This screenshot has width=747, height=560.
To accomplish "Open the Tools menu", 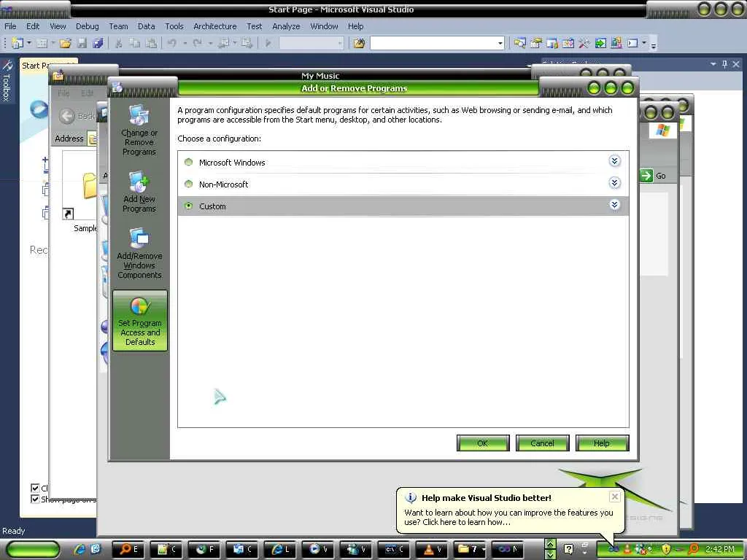I will click(174, 26).
